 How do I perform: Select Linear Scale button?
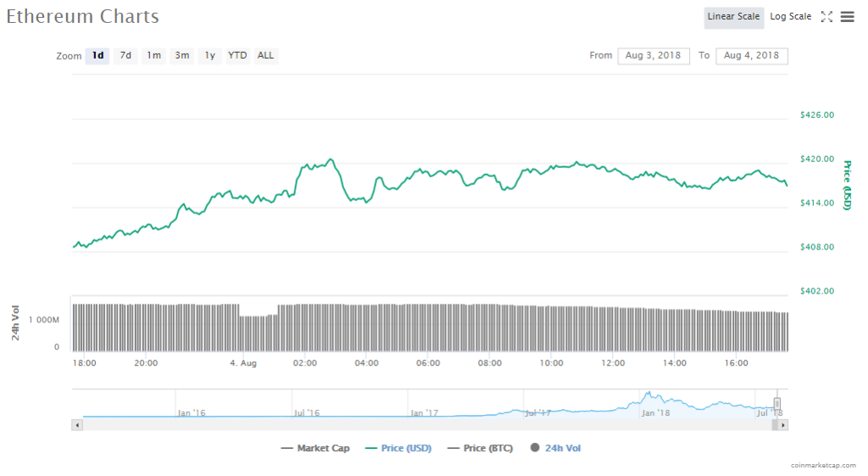point(733,17)
